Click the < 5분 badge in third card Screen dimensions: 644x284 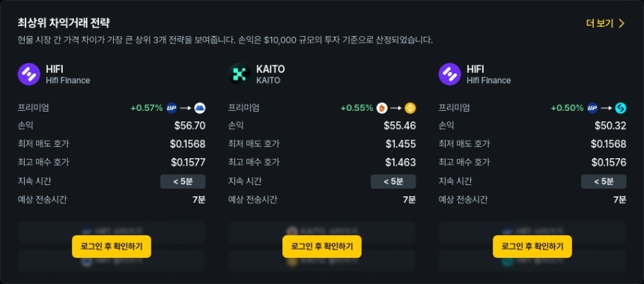click(604, 181)
